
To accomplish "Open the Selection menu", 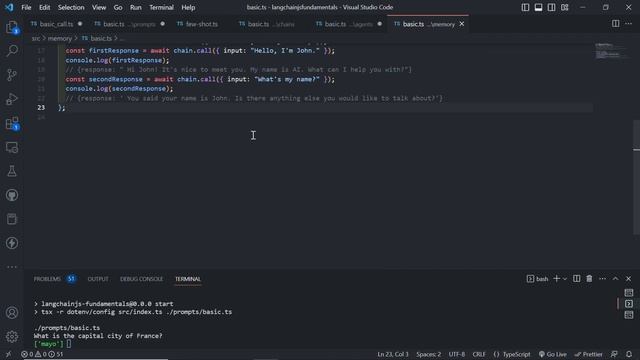I will tap(71, 7).
